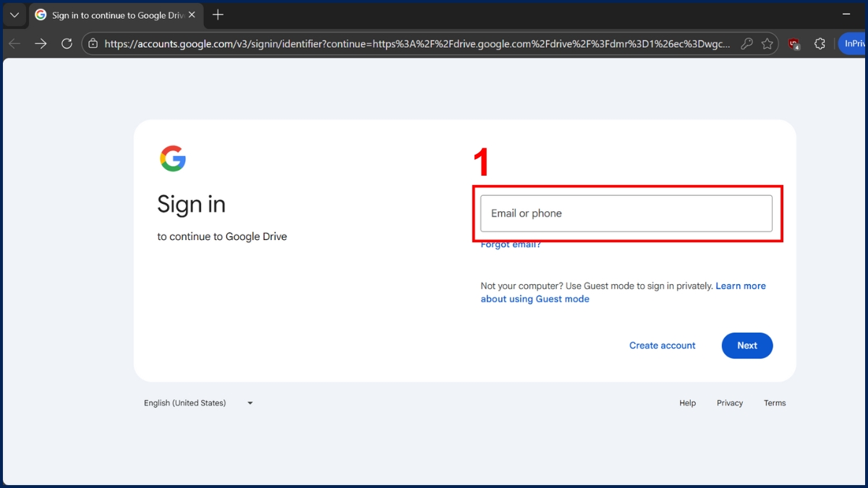868x488 pixels.
Task: Bookmark this page with star icon
Action: click(767, 44)
